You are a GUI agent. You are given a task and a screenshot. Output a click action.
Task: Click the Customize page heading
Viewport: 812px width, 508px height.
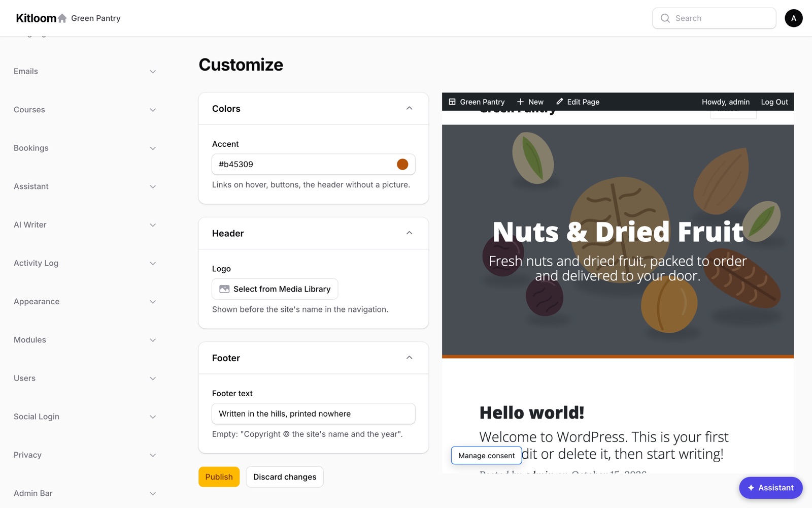pos(241,65)
